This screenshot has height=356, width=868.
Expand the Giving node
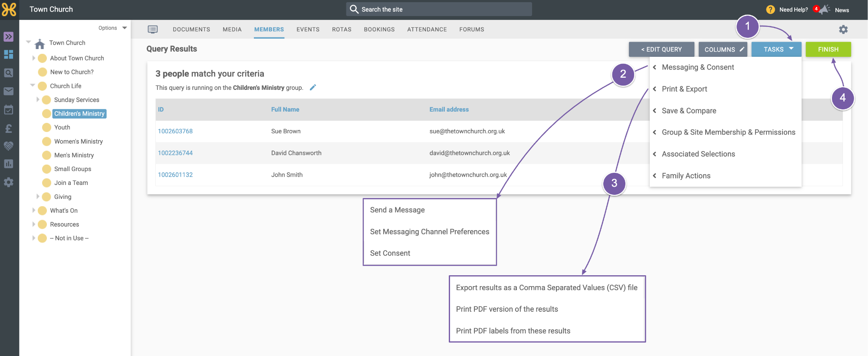point(38,197)
